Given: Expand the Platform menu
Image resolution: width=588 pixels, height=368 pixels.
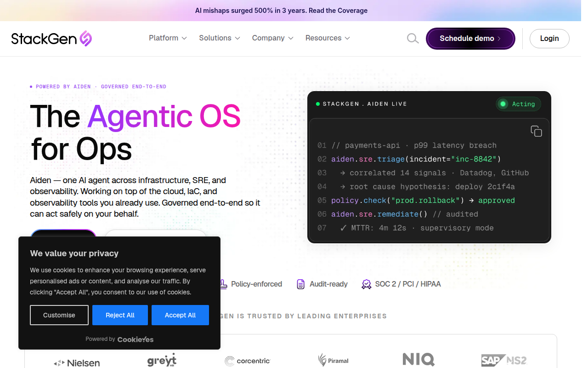Looking at the screenshot, I should coord(168,38).
